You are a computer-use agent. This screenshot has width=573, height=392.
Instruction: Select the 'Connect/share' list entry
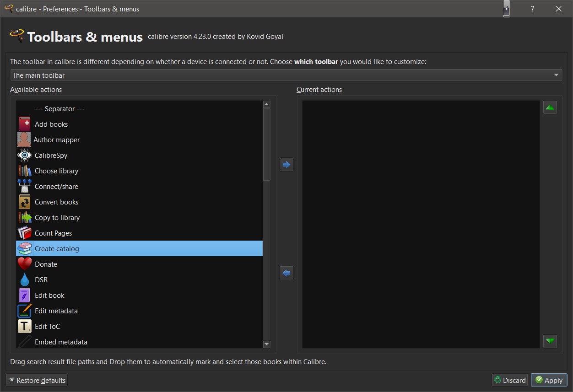tap(139, 186)
